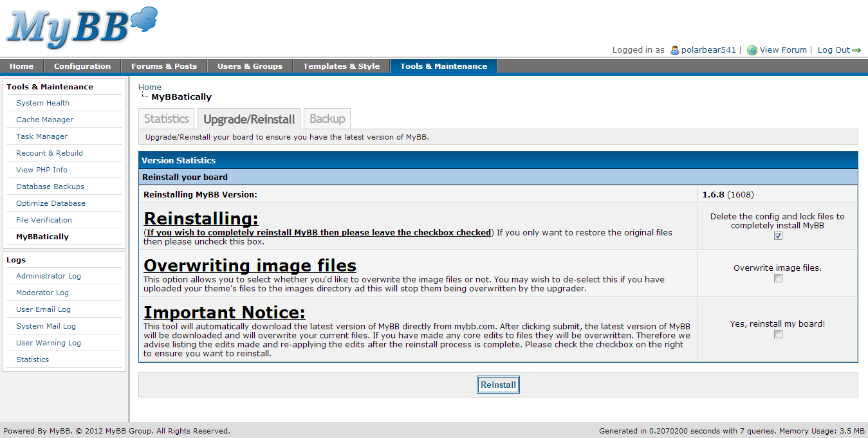868x438 pixels.
Task: Enable the Overwrite image files checkbox
Action: click(x=778, y=278)
